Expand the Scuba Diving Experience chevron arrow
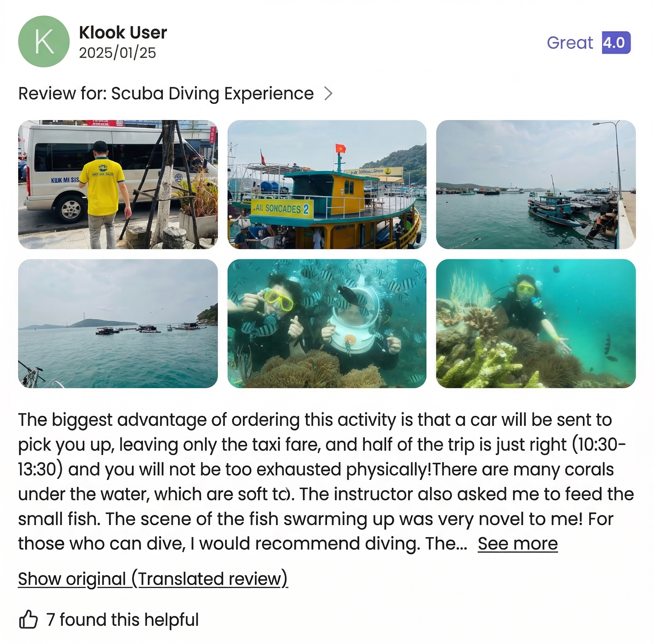The height and width of the screenshot is (644, 654). pyautogui.click(x=328, y=94)
